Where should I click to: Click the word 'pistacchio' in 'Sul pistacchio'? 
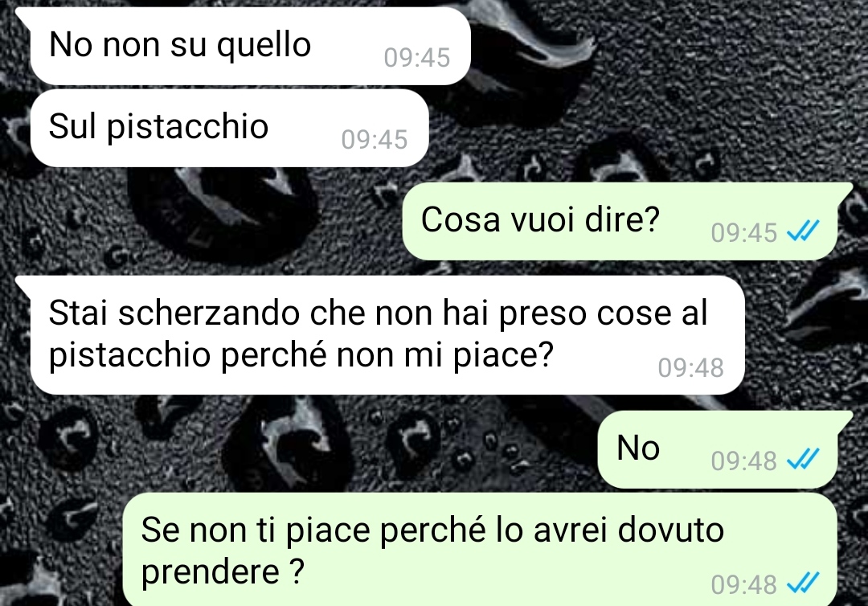tap(187, 128)
